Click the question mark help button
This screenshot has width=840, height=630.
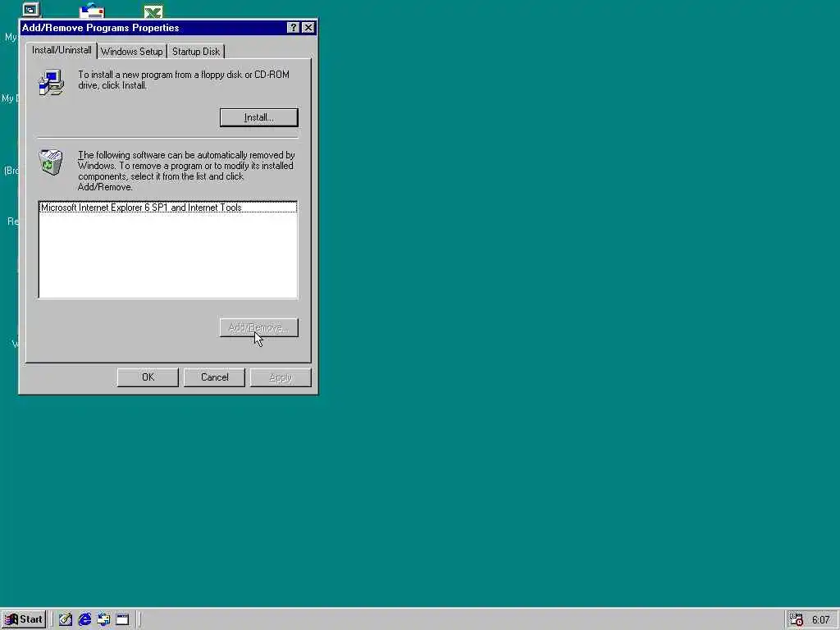coord(293,27)
